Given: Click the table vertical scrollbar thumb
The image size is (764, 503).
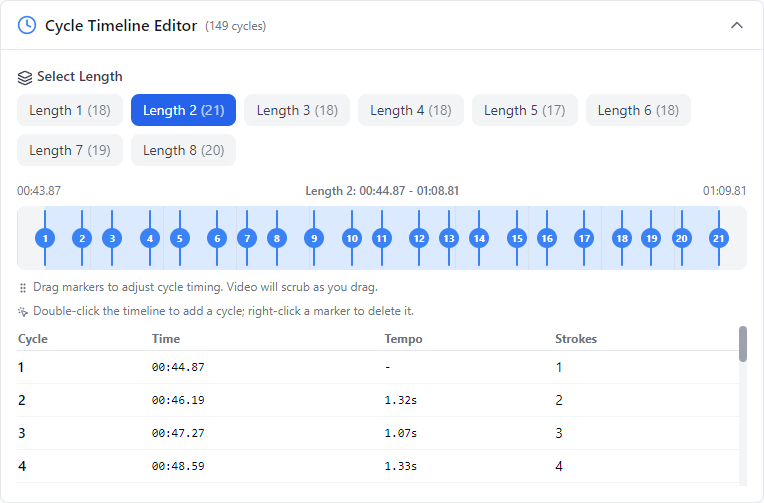Looking at the screenshot, I should [x=743, y=344].
